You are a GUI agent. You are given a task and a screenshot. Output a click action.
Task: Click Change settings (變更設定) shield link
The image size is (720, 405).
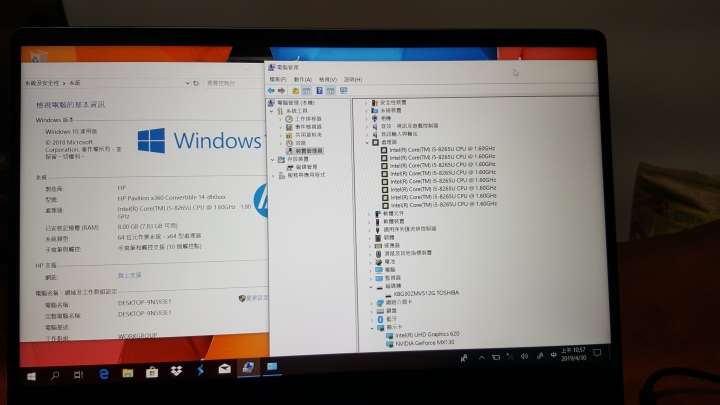pos(253,298)
